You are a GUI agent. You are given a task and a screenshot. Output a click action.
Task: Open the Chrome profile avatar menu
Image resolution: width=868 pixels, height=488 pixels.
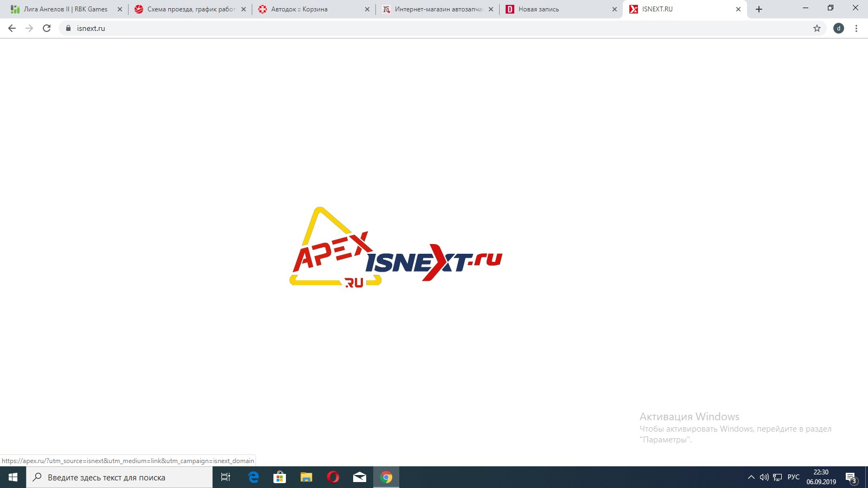coord(839,28)
